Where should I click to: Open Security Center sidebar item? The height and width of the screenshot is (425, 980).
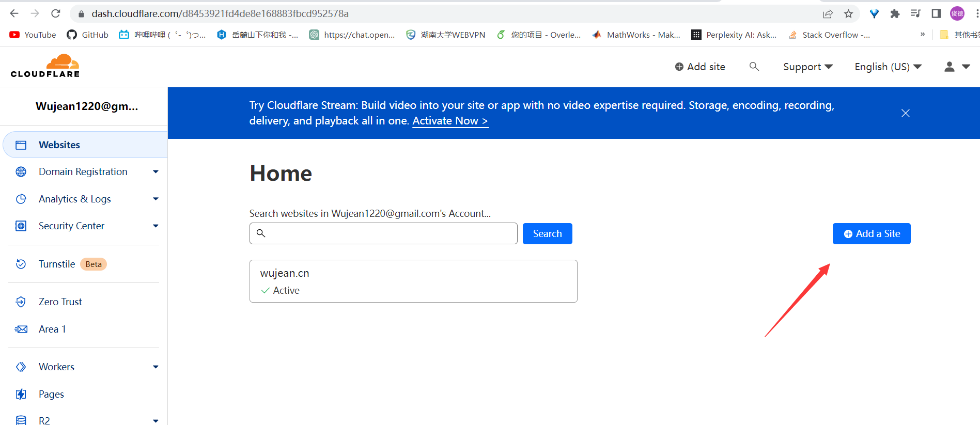71,226
